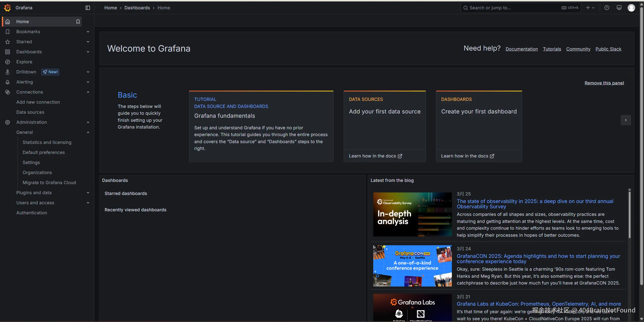Expand the Starred section chevron
Viewport: 644px width, 322px height.
tap(88, 42)
